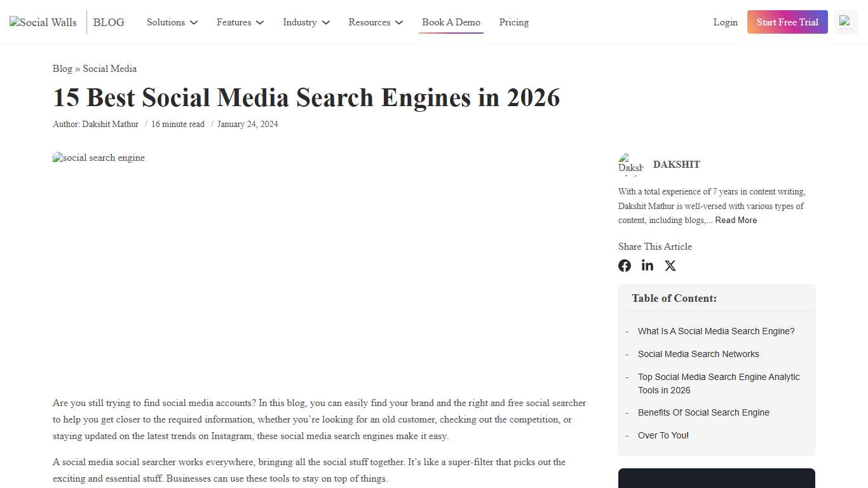Click Dakshit's author avatar picture
868x488 pixels.
click(630, 164)
